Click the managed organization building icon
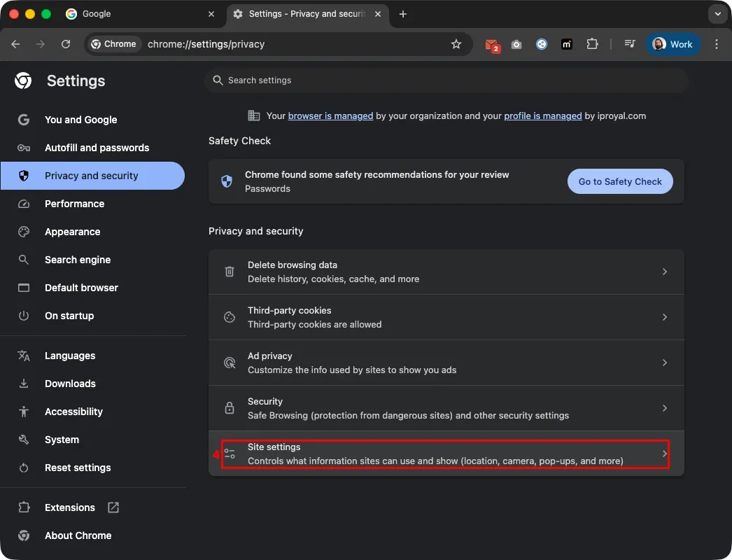732x560 pixels. (253, 115)
